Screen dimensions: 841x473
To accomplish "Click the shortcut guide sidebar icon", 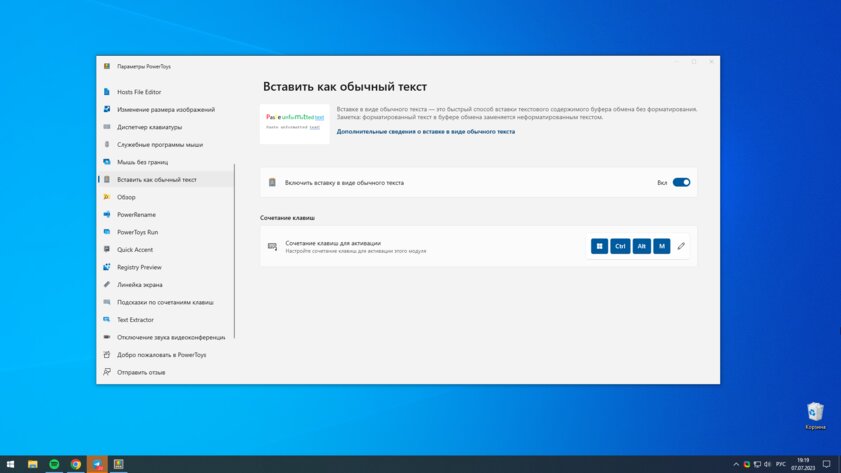I will (x=107, y=302).
